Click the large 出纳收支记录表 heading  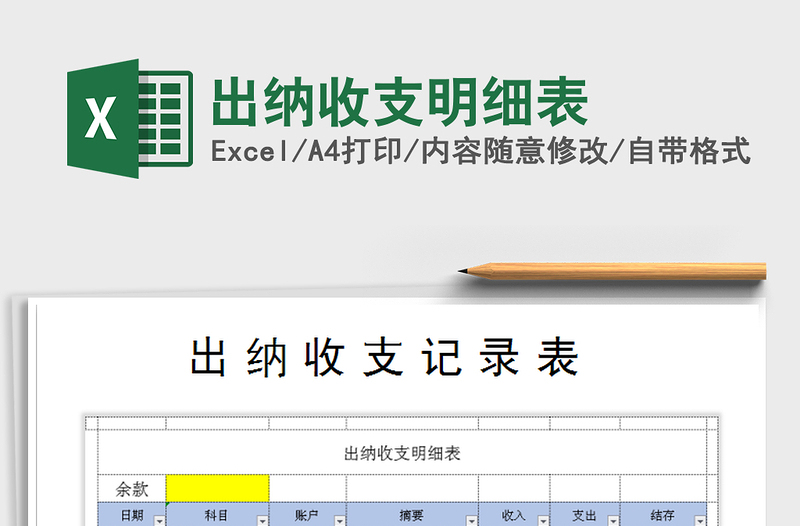click(384, 357)
